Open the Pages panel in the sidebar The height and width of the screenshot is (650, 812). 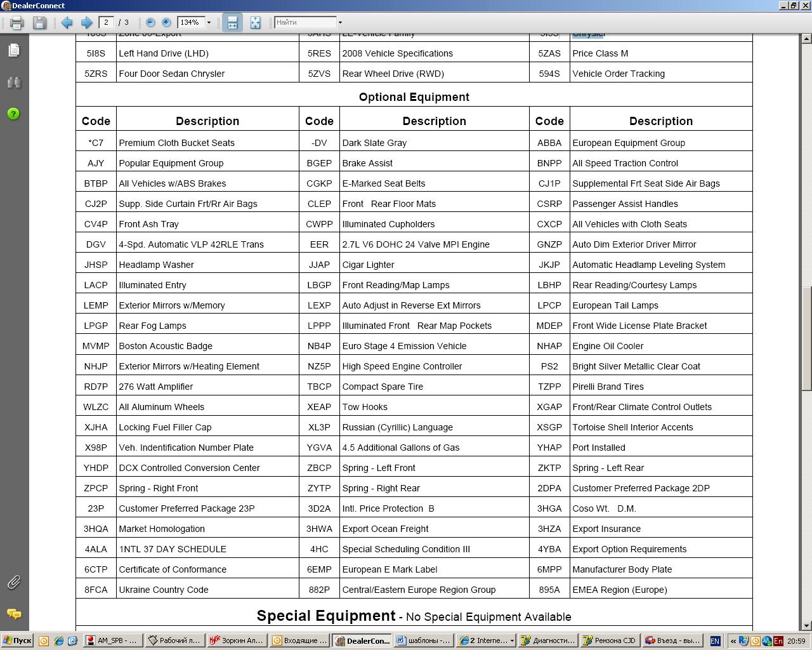click(x=14, y=50)
